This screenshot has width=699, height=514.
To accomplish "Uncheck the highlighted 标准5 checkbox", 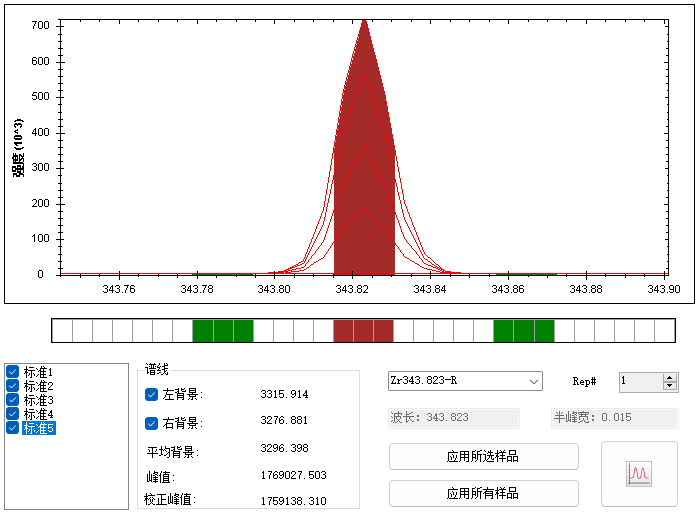I will [12, 428].
